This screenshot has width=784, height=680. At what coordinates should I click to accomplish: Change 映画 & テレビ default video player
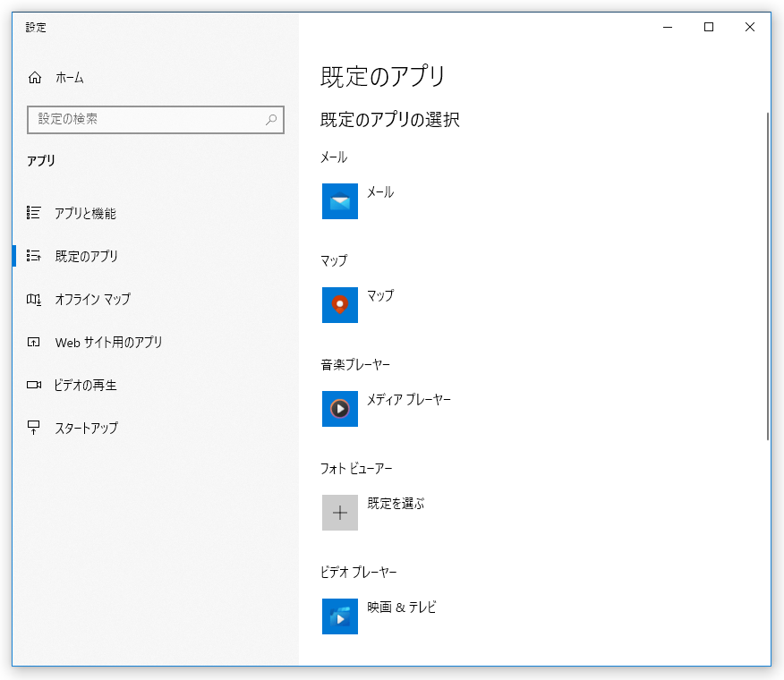402,607
